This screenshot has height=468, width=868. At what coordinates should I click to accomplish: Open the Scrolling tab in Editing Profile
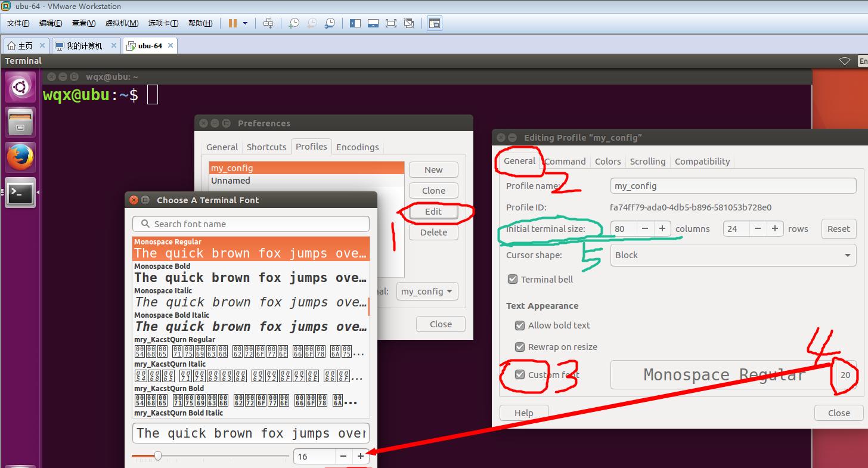[647, 162]
